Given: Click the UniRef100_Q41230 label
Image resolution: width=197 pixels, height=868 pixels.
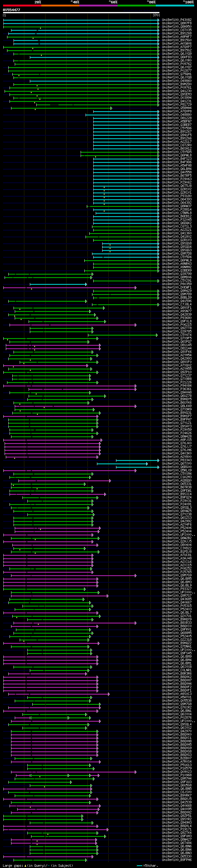Looking at the screenshot, I should 177,91.
